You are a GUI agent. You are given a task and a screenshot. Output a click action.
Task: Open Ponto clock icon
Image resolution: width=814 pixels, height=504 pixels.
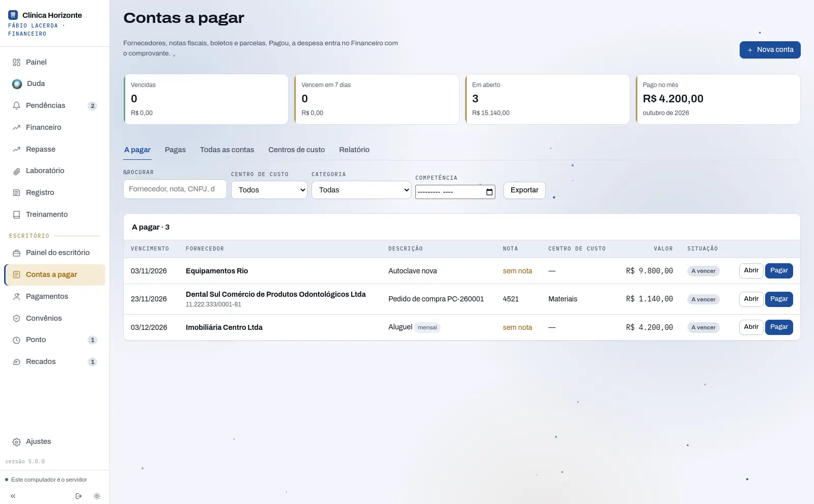16,340
